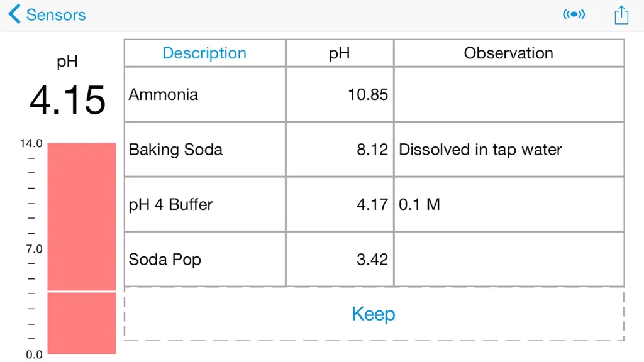Tap the large 4.15 pH reading
The width and height of the screenshot is (644, 362).
pyautogui.click(x=68, y=100)
